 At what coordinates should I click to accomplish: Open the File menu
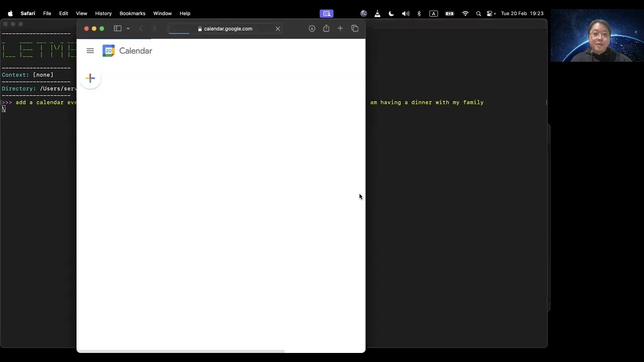(47, 14)
